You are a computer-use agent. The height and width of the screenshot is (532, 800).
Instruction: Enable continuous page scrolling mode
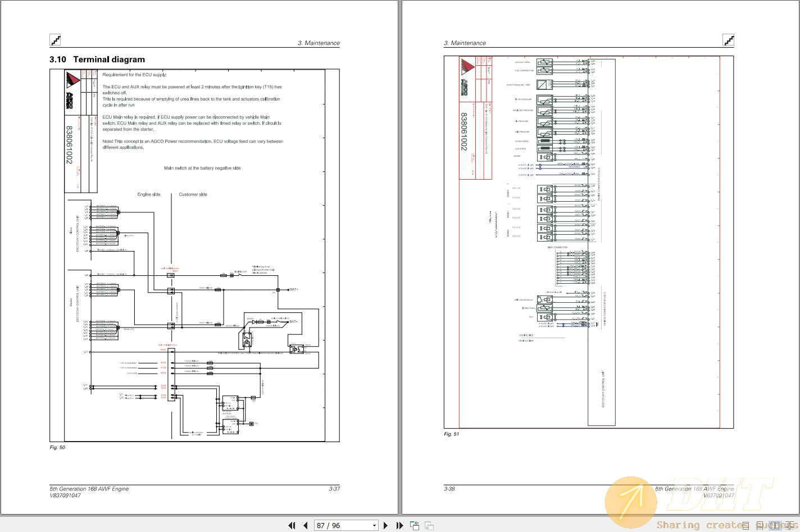tap(760, 526)
